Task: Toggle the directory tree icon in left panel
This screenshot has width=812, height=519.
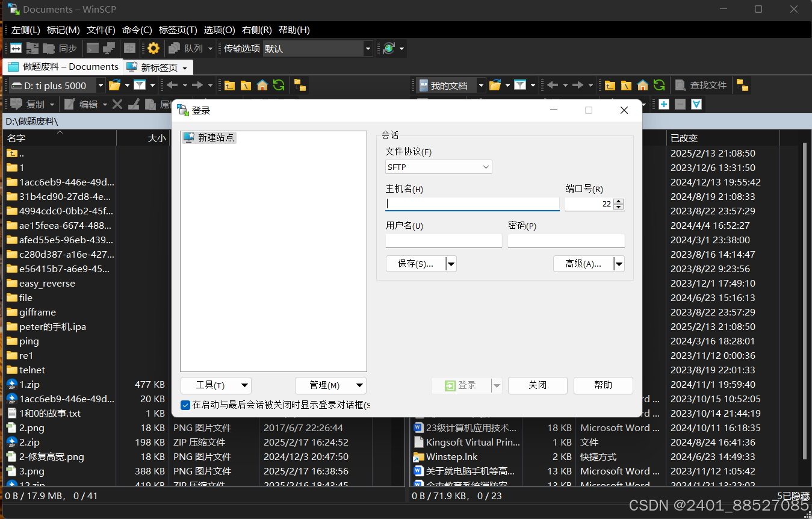Action: 300,85
